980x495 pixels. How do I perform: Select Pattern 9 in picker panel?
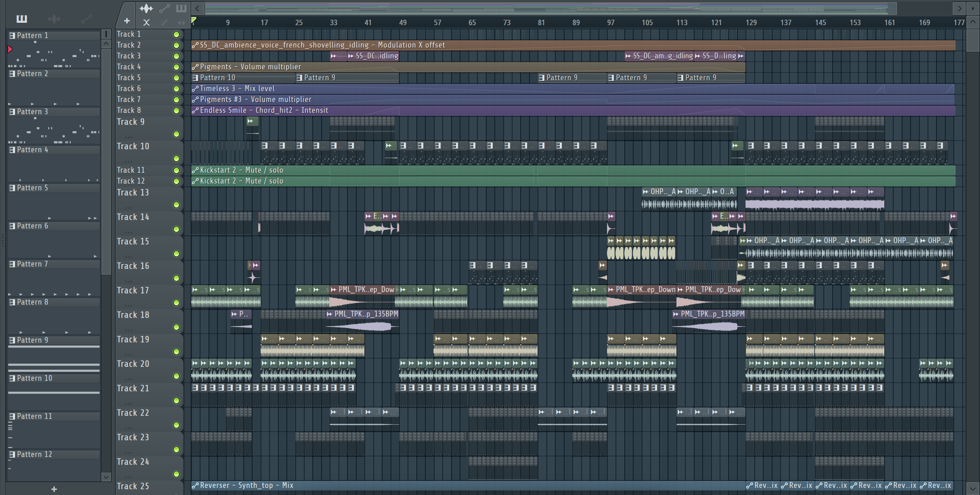(x=54, y=340)
